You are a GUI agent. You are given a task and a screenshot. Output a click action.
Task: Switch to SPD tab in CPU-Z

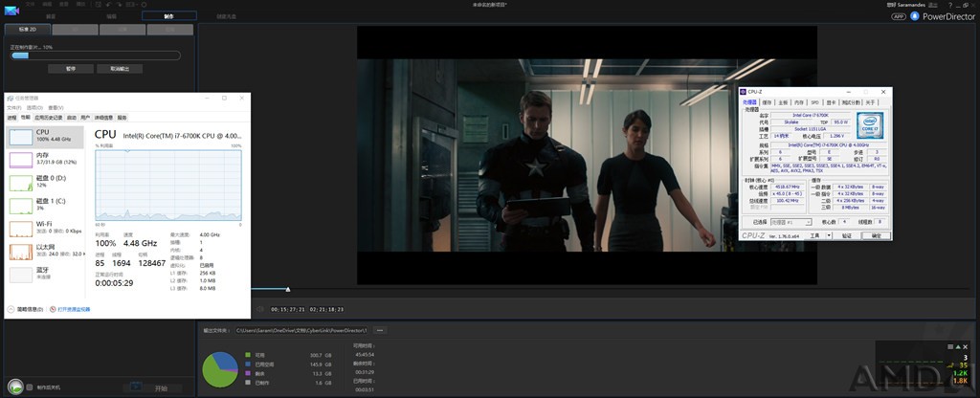coord(815,101)
